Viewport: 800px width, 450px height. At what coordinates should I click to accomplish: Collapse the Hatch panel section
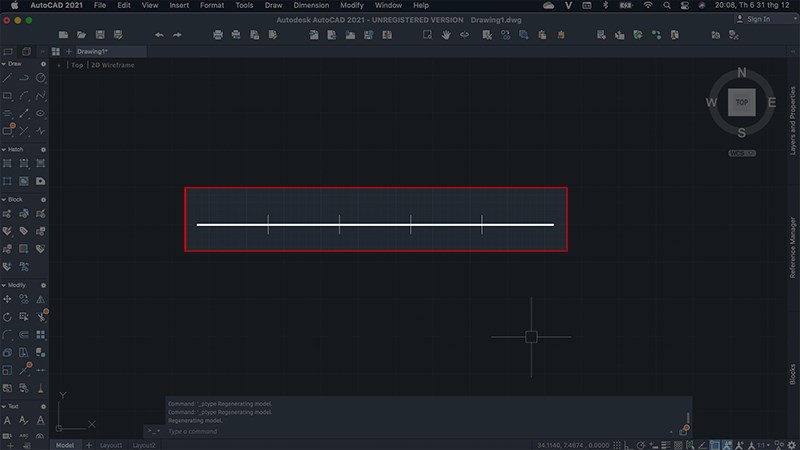tap(4, 149)
